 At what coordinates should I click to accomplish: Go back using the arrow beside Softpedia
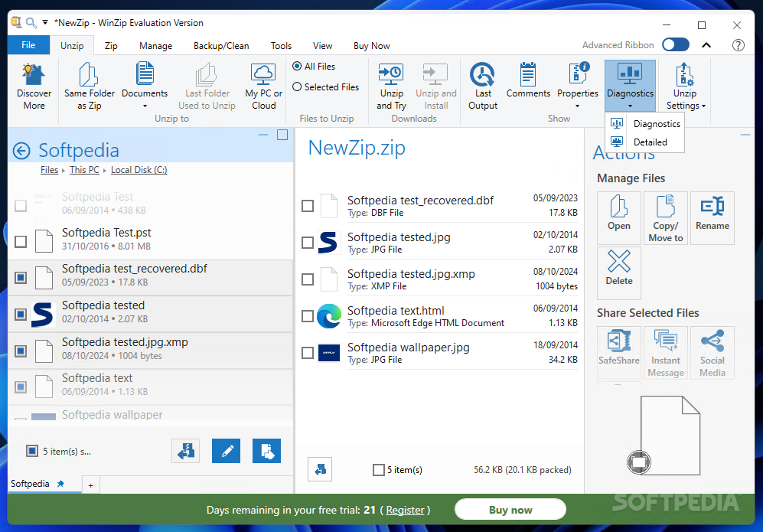coord(21,151)
